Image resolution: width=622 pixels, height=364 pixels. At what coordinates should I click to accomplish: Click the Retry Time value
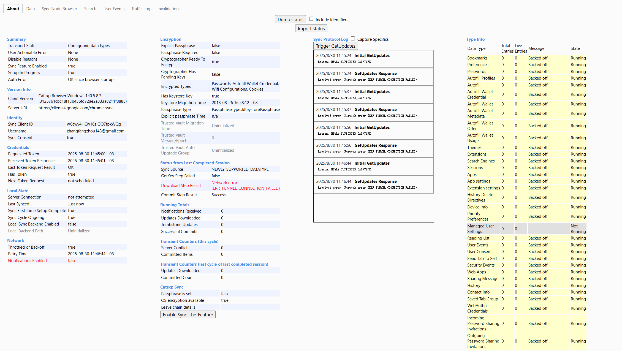(91, 254)
